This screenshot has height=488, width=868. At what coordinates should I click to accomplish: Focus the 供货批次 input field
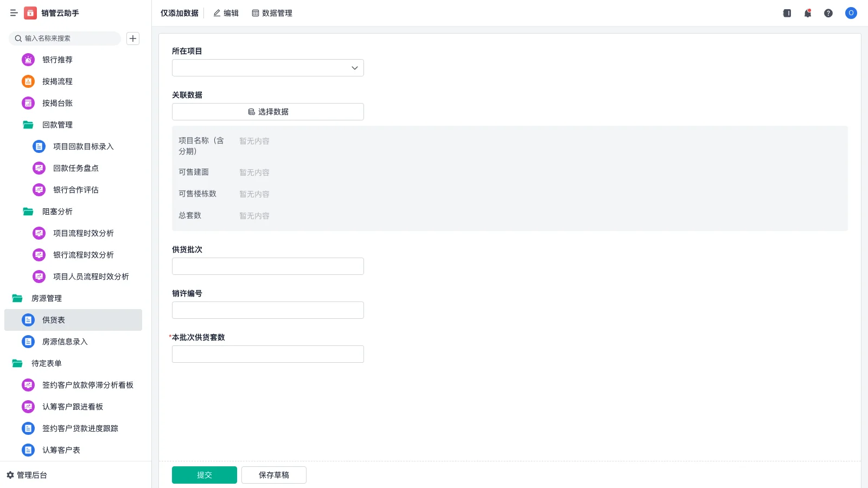(267, 266)
